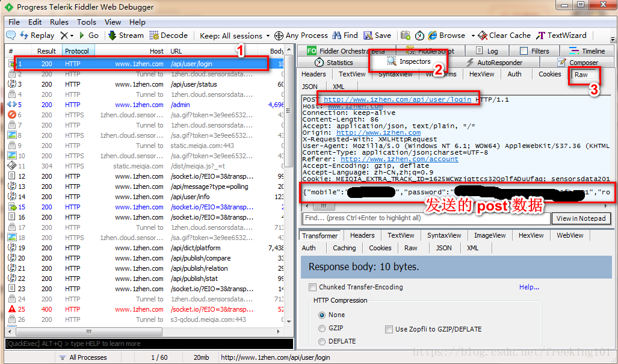
Task: Sort sessions by Protocol column header
Action: (x=78, y=51)
